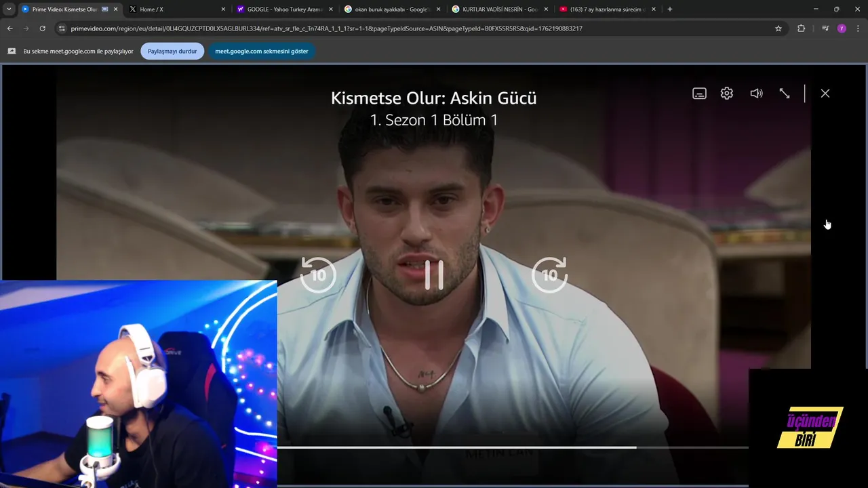Click the Paylaşmayı durdur button
868x488 pixels.
(x=172, y=51)
